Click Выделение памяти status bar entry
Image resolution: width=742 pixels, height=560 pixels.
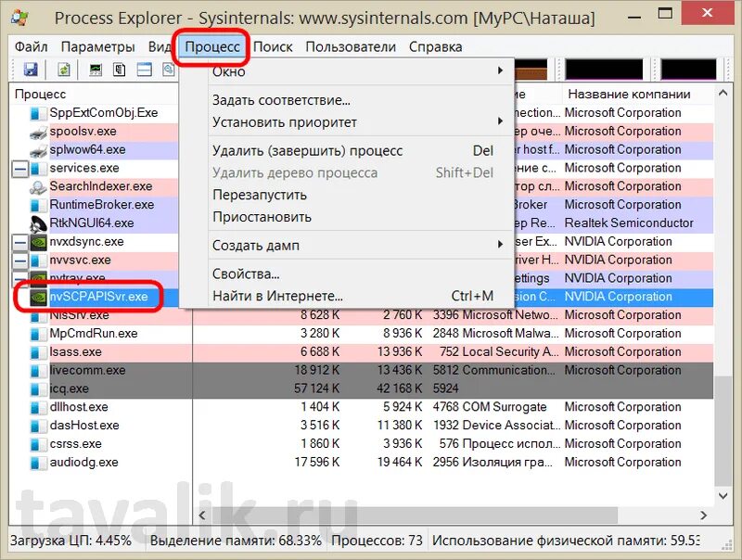(236, 541)
